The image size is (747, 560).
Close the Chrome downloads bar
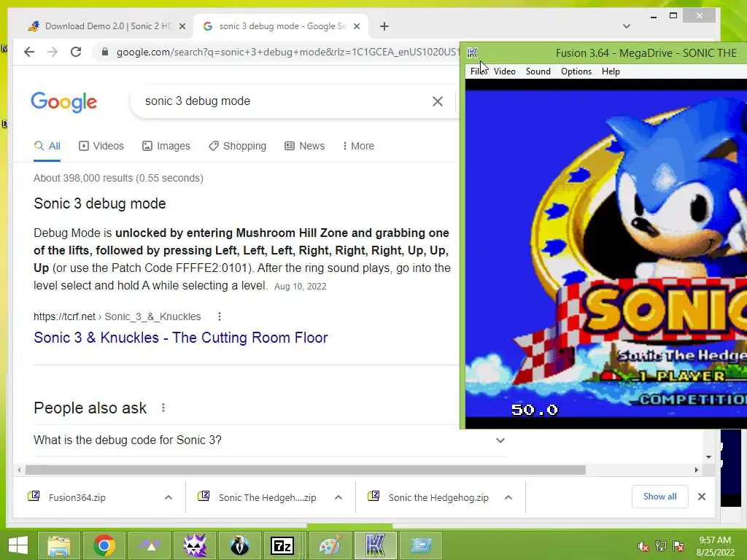coord(701,497)
